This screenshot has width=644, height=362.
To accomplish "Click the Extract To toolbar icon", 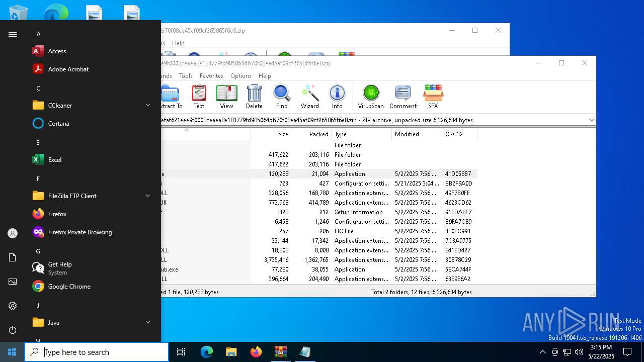I will tap(172, 97).
